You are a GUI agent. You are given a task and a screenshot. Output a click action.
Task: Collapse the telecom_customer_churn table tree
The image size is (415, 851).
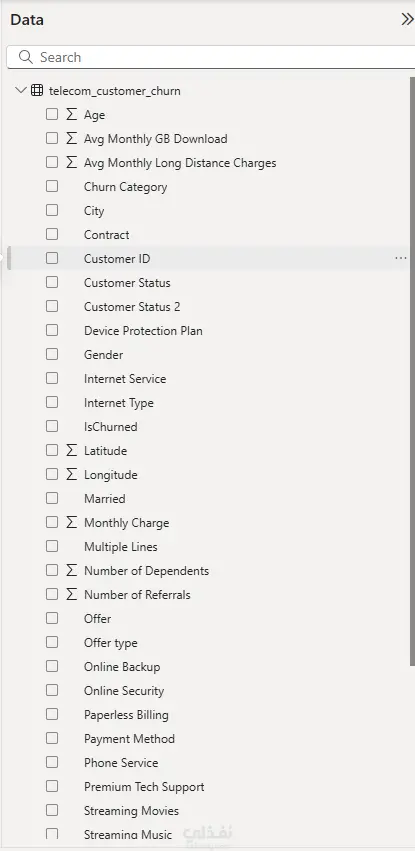tap(21, 90)
